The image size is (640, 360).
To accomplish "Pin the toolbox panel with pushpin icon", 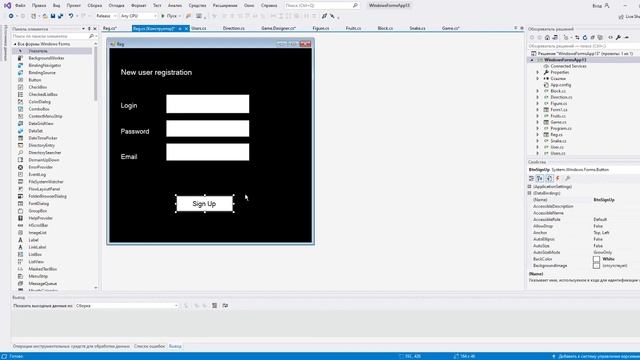I will point(89,29).
